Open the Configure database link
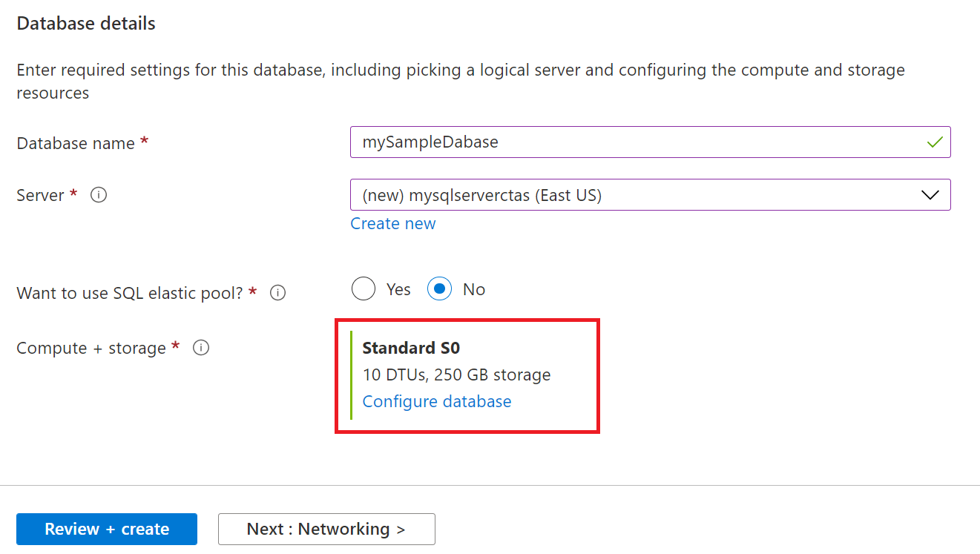 click(x=437, y=401)
